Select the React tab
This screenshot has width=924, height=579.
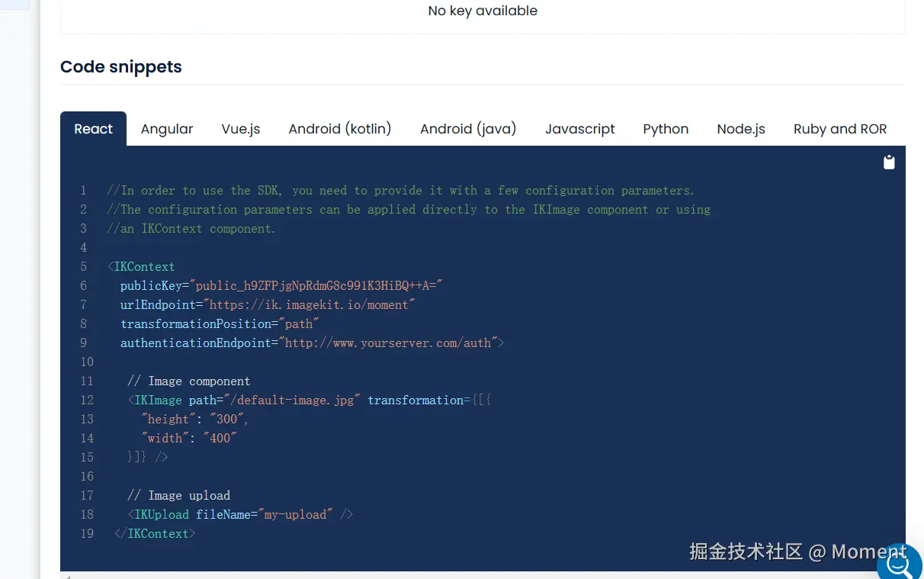[93, 129]
